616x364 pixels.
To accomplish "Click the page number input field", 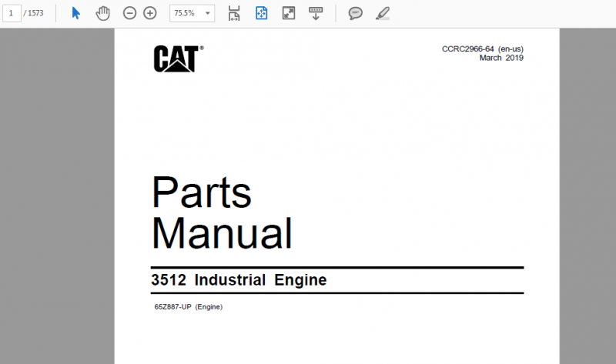I will [12, 13].
